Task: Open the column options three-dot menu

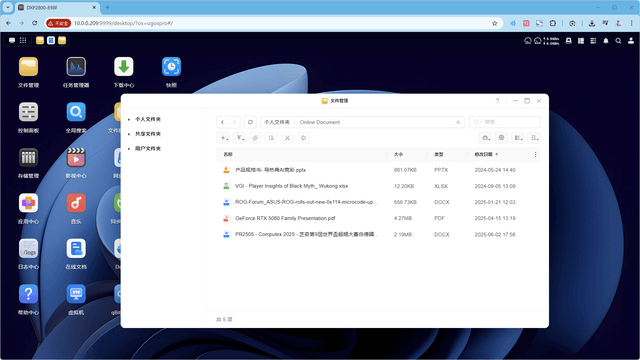Action: pos(535,154)
